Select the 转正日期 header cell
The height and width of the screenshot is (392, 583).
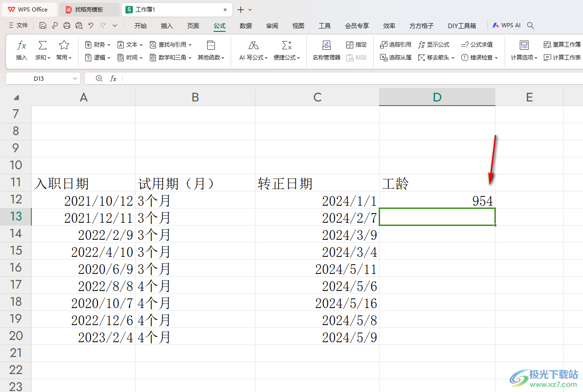317,183
